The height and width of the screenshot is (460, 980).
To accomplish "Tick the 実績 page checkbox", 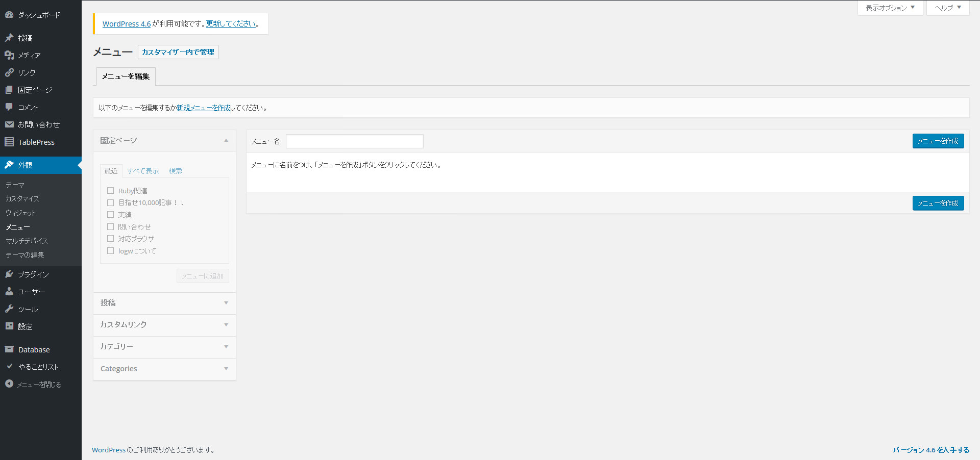I will pyautogui.click(x=110, y=215).
